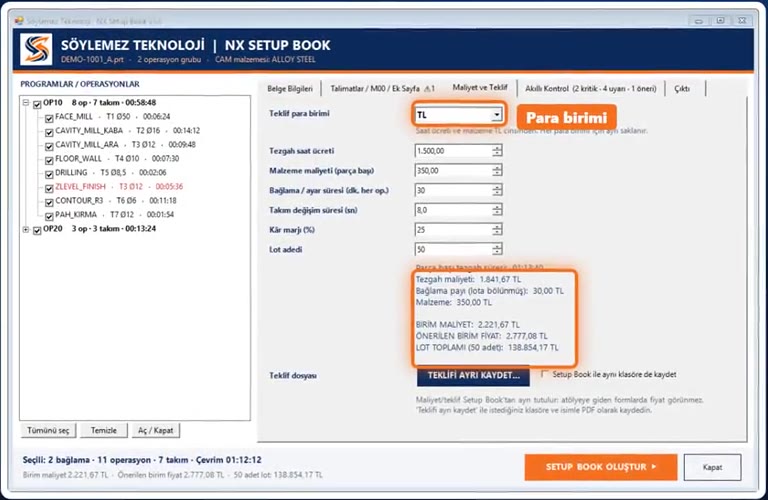Select the DRILLING T5 Ø8,5 row
Screen dimensions: 768x500
point(111,172)
